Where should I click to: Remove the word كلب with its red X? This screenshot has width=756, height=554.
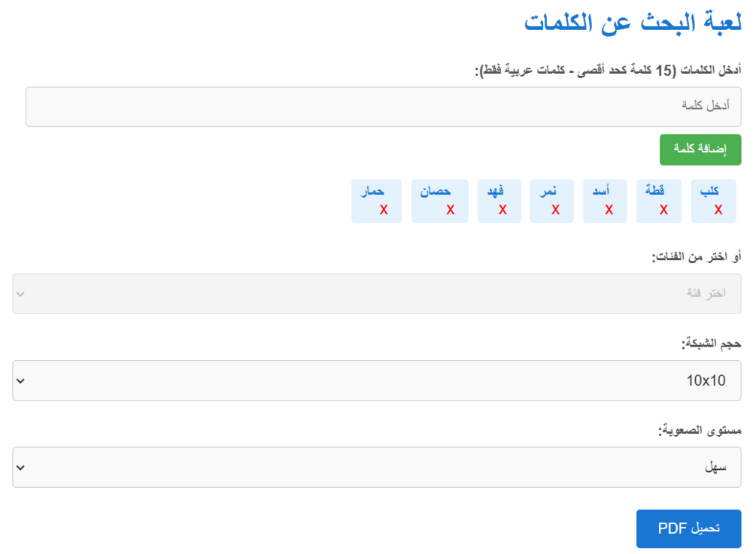pos(718,210)
